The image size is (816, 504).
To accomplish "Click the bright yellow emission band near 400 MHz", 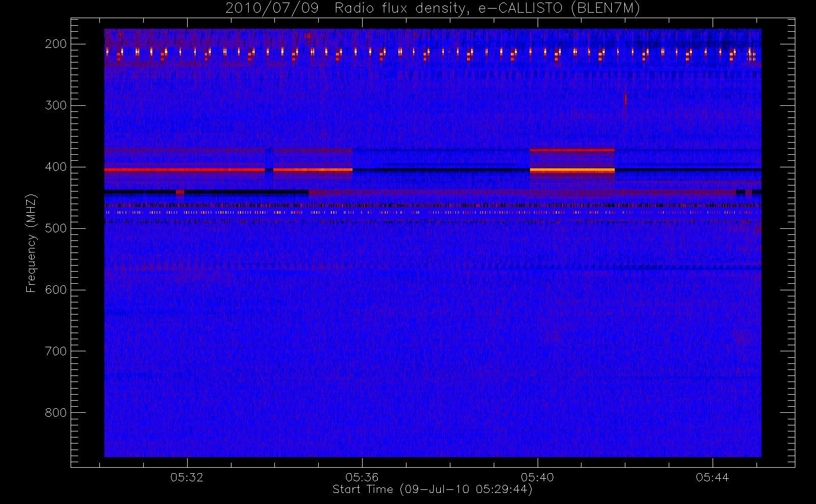I will [572, 170].
